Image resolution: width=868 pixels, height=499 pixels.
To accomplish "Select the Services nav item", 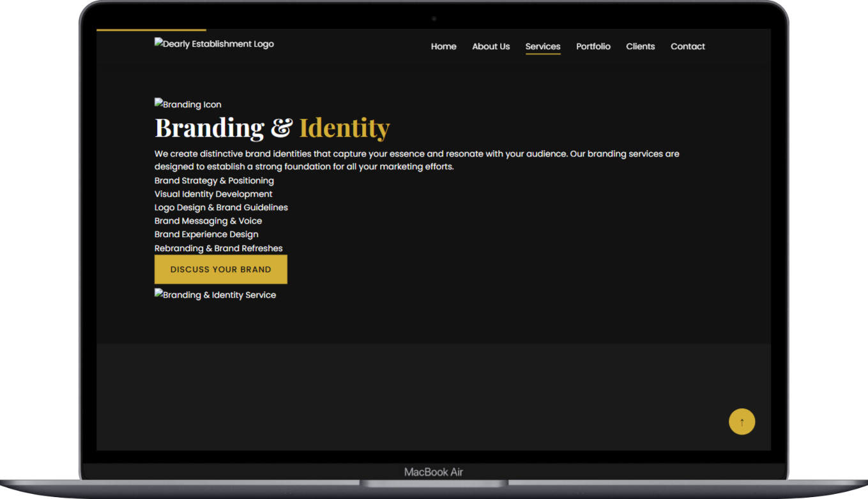I will pos(542,47).
